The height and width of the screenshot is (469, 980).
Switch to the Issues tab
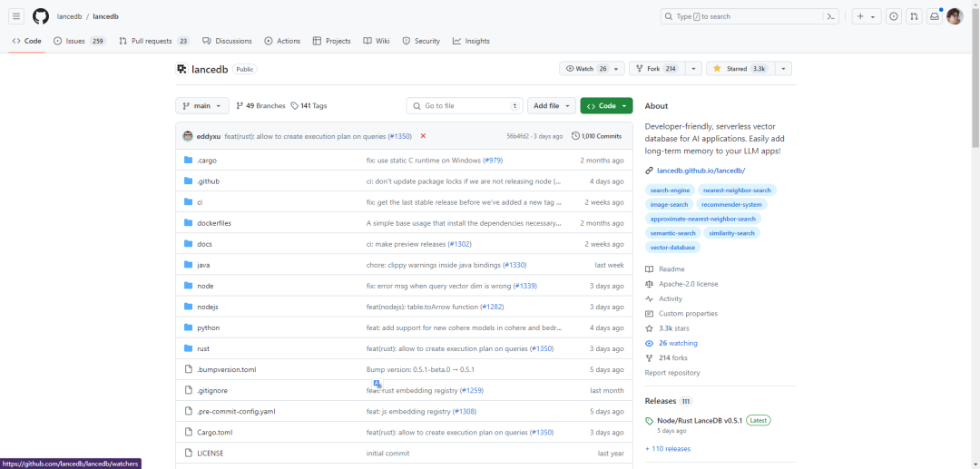pyautogui.click(x=79, y=41)
